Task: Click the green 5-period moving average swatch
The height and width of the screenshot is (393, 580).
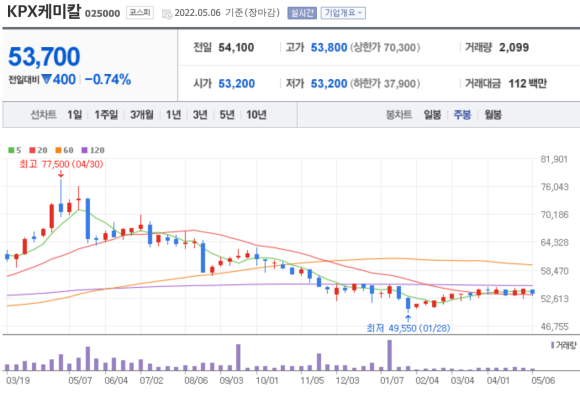Action: click(x=11, y=150)
